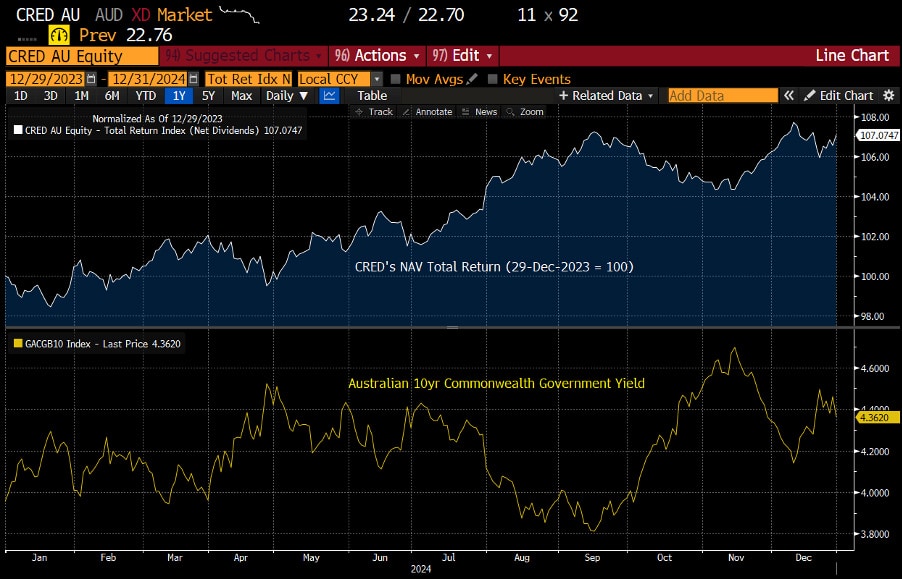Click the Add Data input field
The image size is (902, 581).
click(x=723, y=95)
